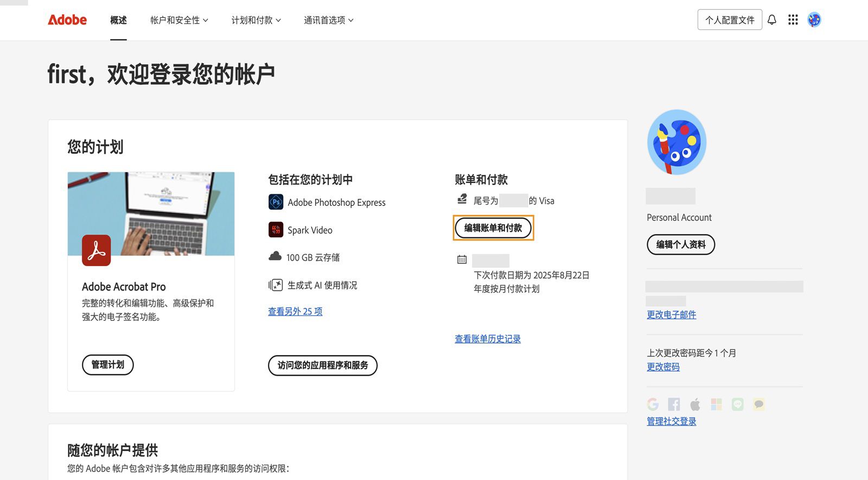
Task: Click the 生成式 AI 使用情况 text
Action: point(322,285)
